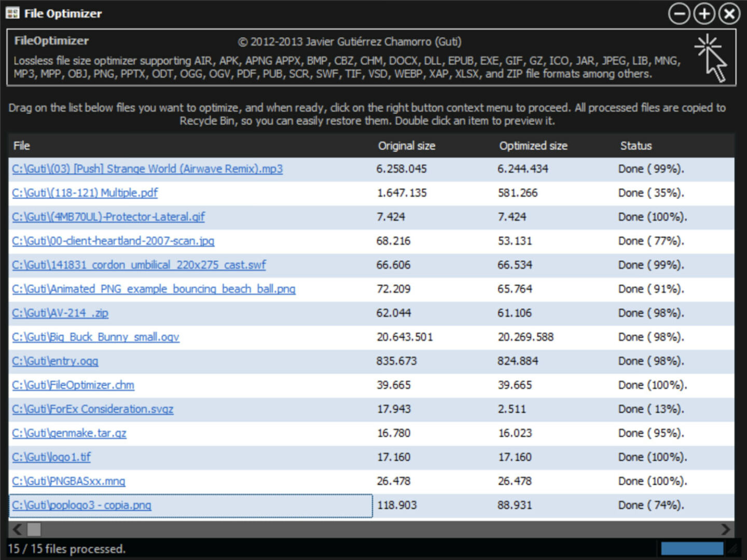The image size is (747, 560).
Task: Close File Optimizer with the X circle button
Action: coord(729,14)
